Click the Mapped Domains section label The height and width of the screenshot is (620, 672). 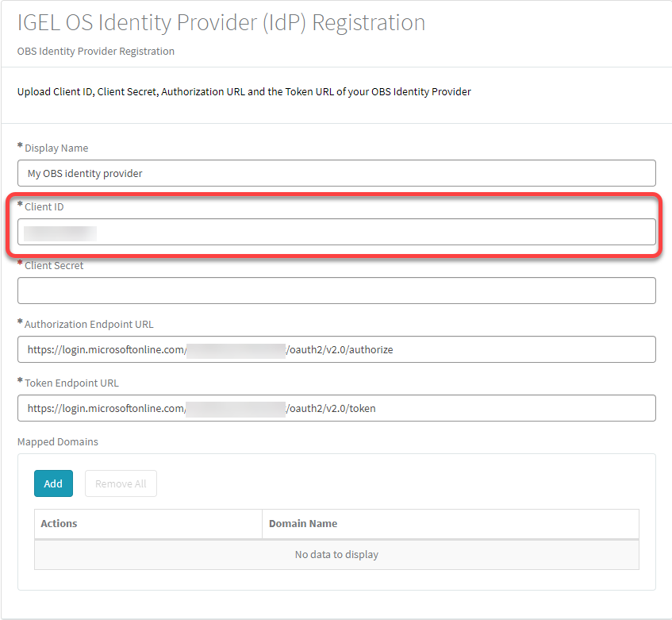[x=57, y=441]
